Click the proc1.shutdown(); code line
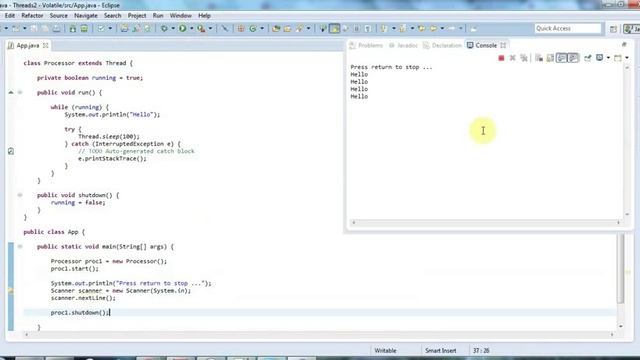 (x=80, y=313)
